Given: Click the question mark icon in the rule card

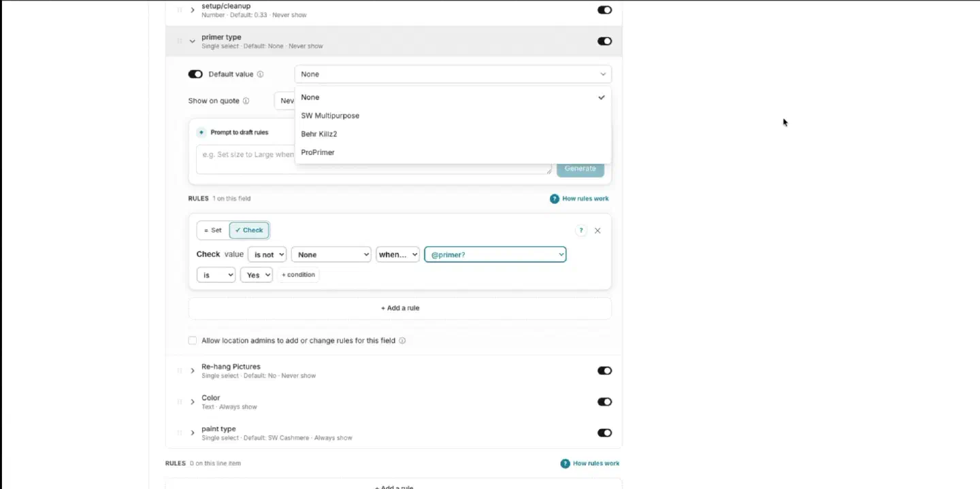Looking at the screenshot, I should pyautogui.click(x=581, y=231).
